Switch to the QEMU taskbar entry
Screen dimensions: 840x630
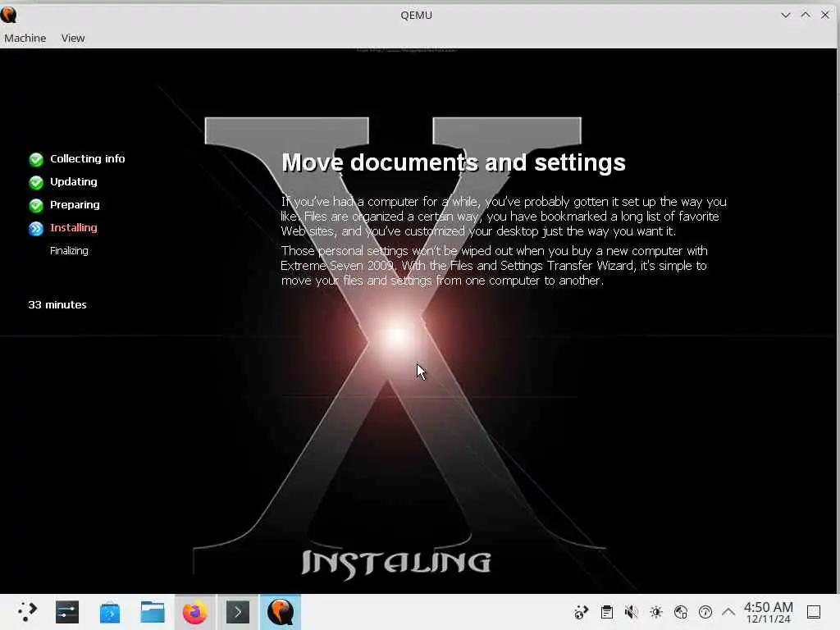coord(281,612)
